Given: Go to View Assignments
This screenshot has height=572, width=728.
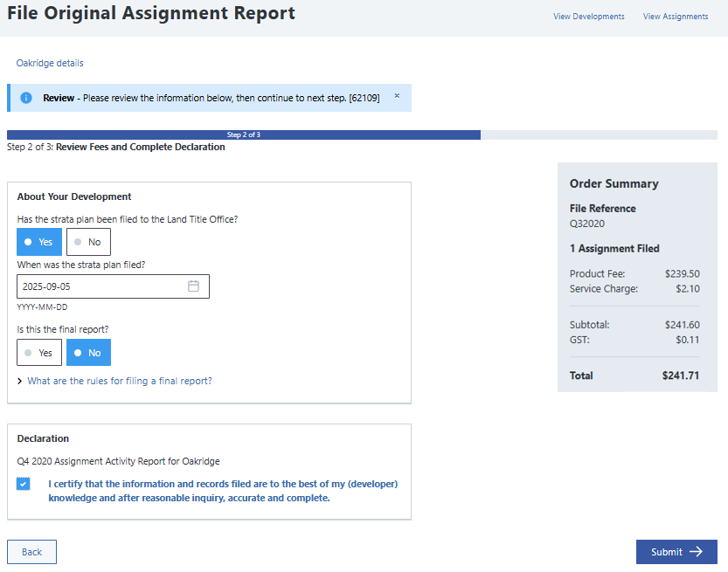Looking at the screenshot, I should click(x=675, y=17).
